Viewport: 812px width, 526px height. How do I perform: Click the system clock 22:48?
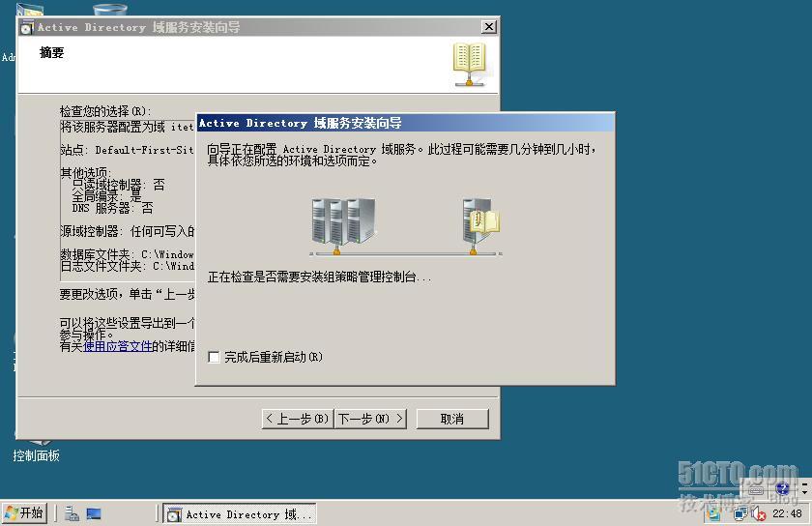pos(787,513)
